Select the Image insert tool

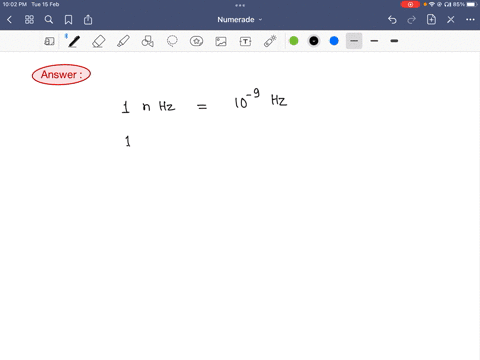[221, 41]
